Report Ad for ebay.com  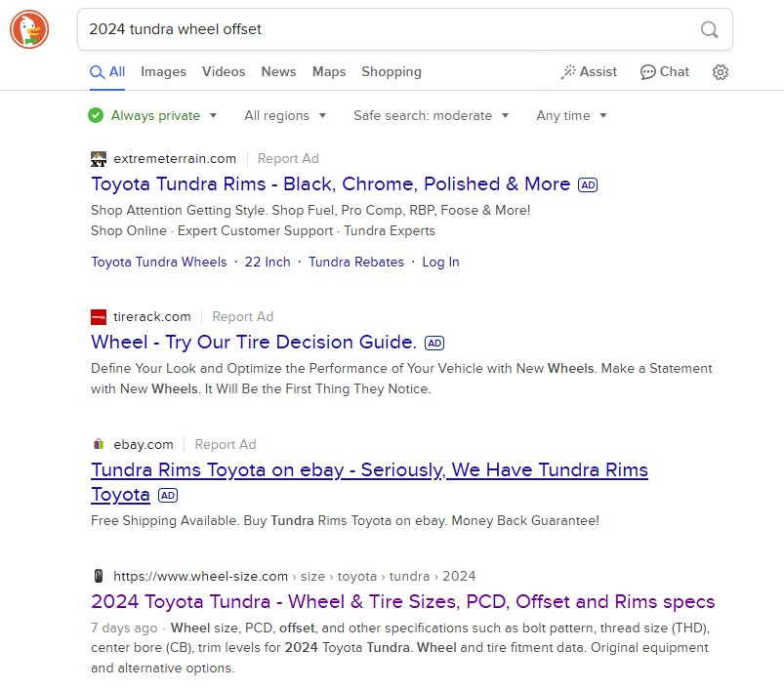(x=226, y=444)
